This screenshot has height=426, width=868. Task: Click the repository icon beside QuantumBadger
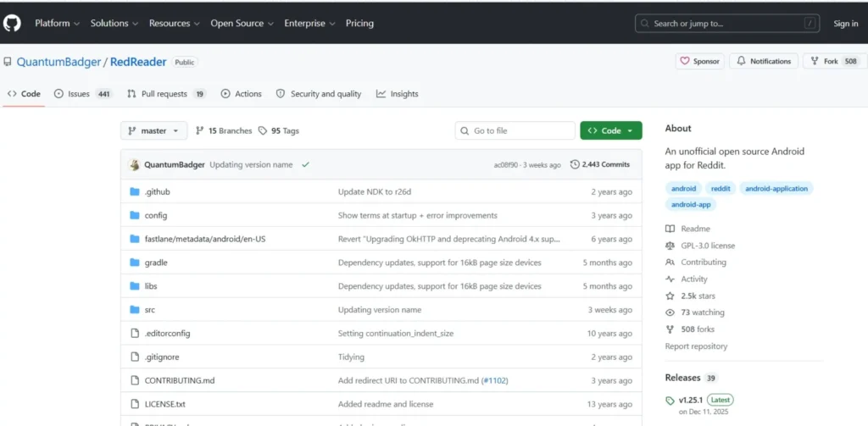coord(7,62)
